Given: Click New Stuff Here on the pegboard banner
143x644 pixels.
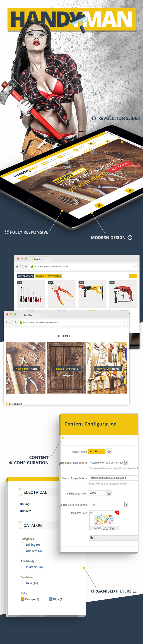Looking at the screenshot, I should click(x=108, y=368).
